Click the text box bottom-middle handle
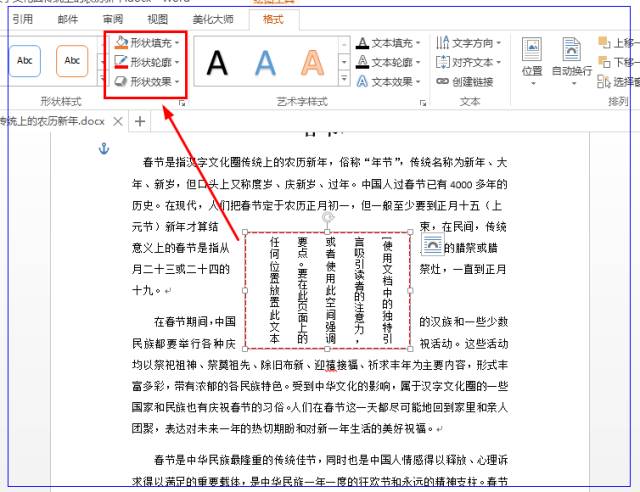The image size is (640, 492). (327, 349)
